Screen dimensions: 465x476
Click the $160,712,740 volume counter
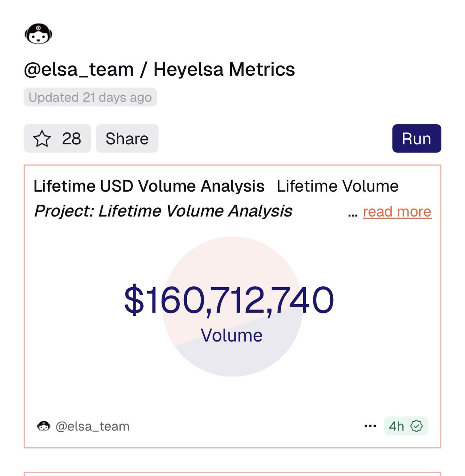(229, 300)
